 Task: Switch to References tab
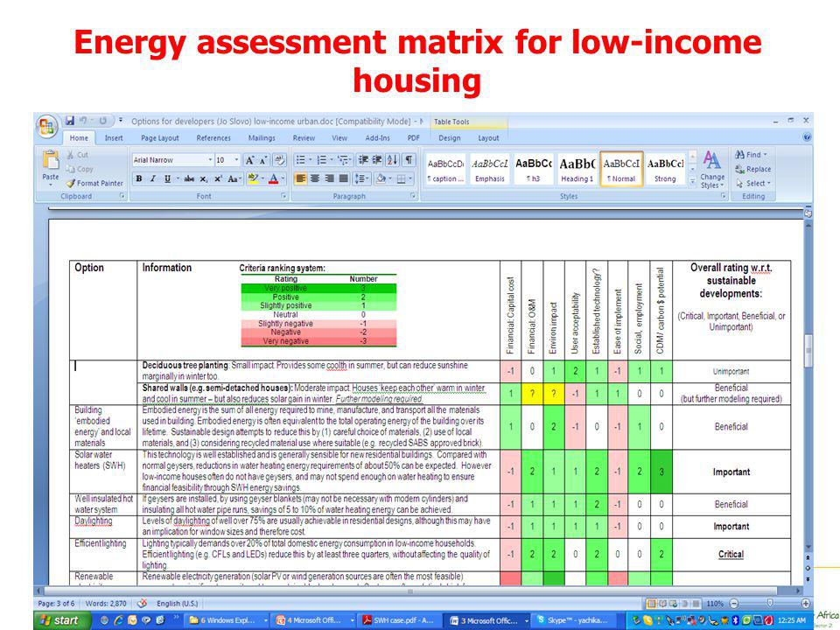click(x=213, y=138)
